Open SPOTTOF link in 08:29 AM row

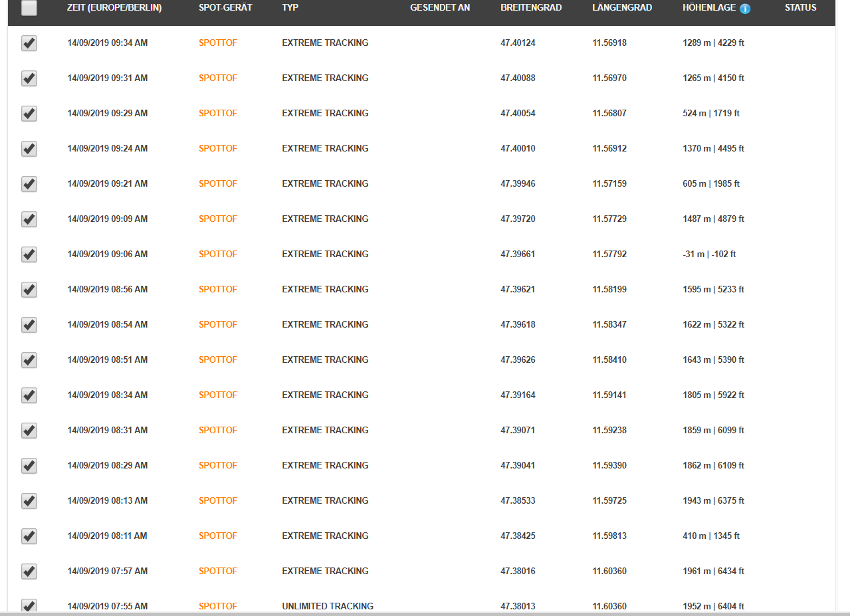218,466
